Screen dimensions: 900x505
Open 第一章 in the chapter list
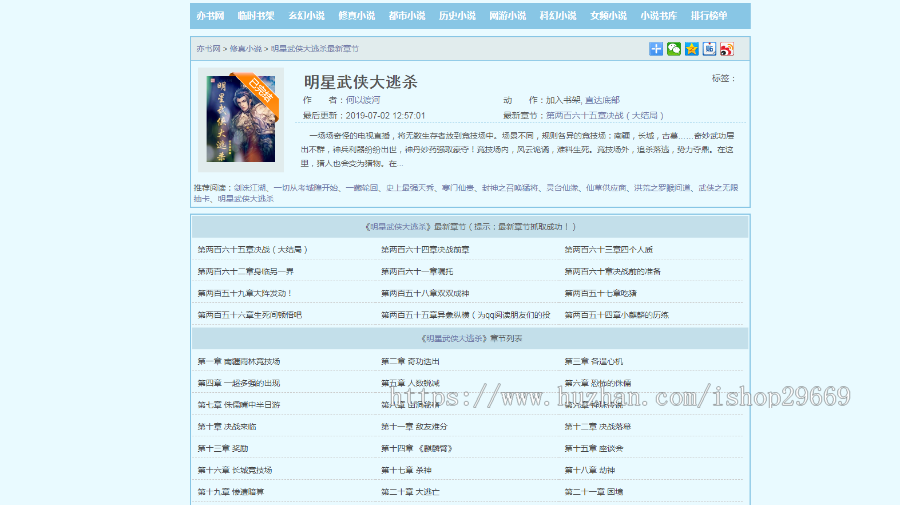(x=239, y=362)
